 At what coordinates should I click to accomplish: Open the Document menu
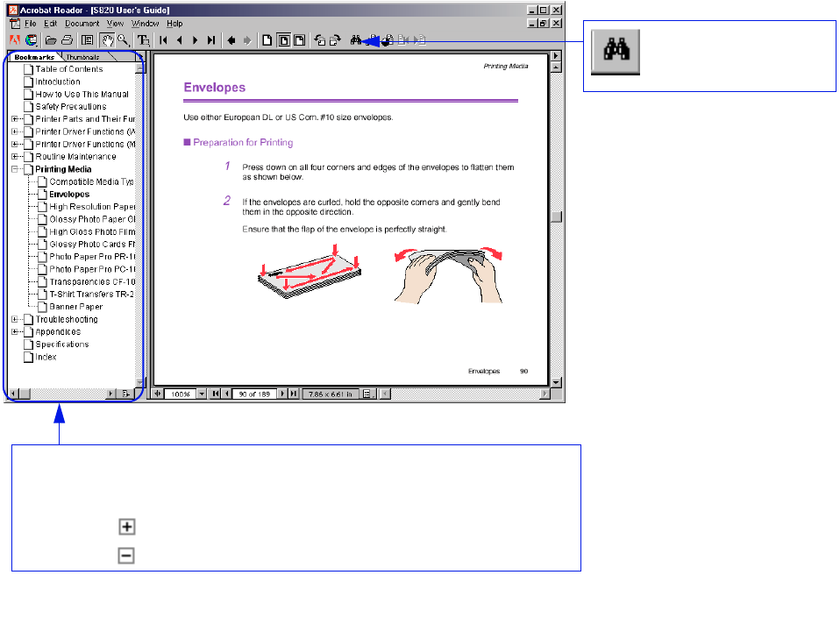pyautogui.click(x=82, y=23)
